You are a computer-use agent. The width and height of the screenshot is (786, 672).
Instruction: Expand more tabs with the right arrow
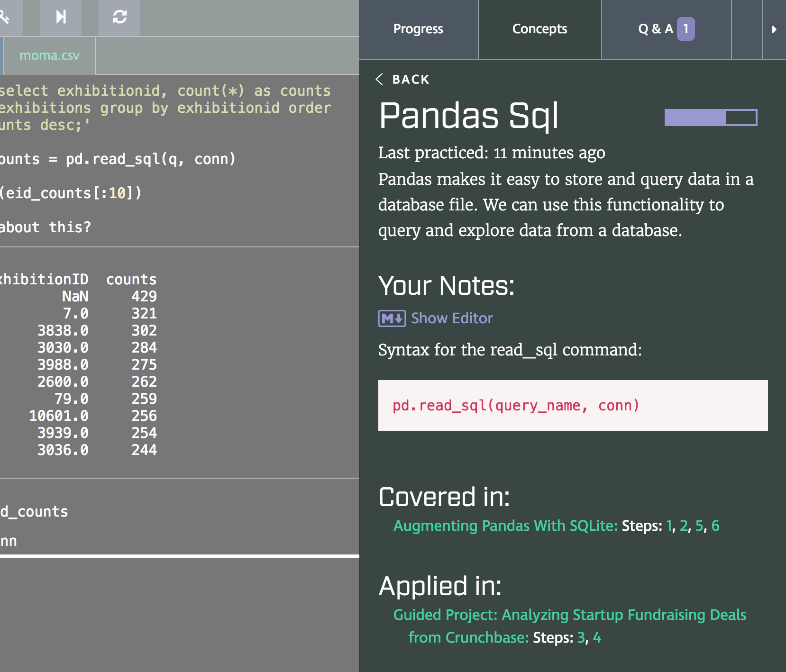click(774, 29)
